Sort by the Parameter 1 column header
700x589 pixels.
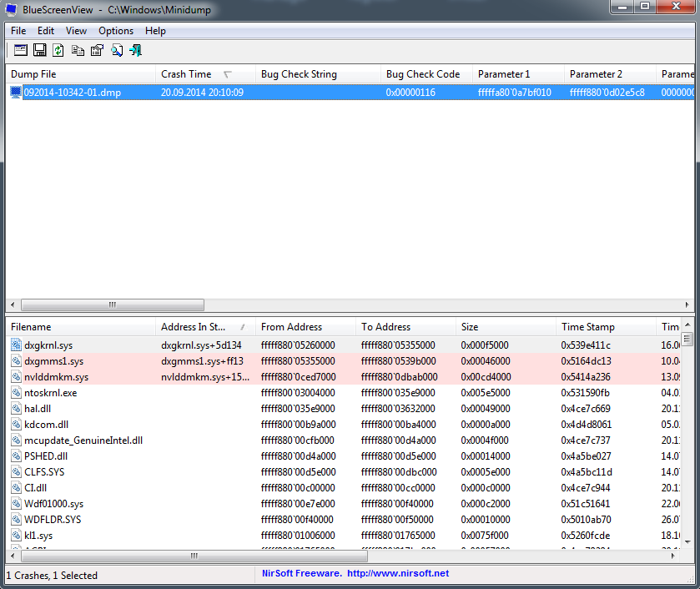coord(518,74)
